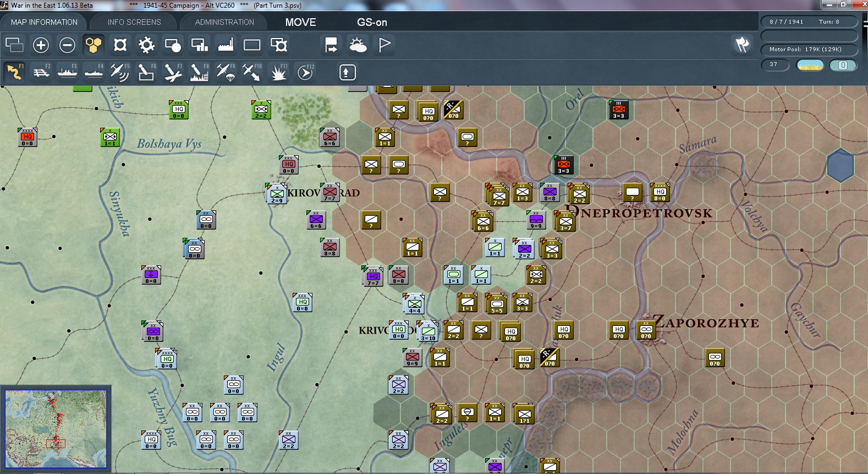Click the rectangle-with-bar-chart toolbar icon

click(199, 45)
